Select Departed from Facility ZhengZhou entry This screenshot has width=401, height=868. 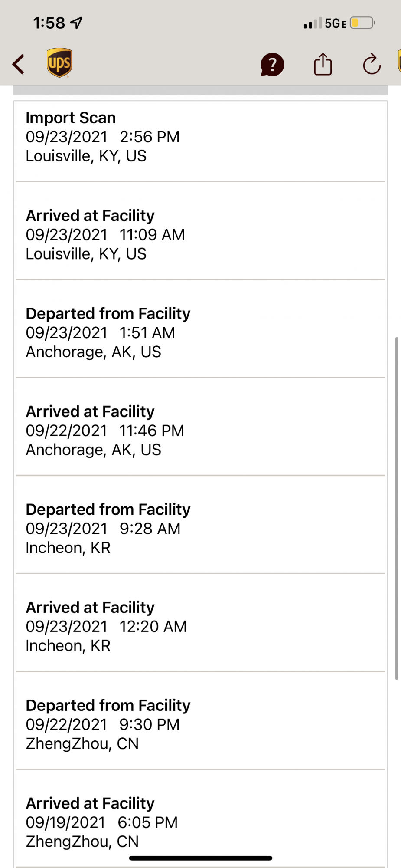[200, 724]
